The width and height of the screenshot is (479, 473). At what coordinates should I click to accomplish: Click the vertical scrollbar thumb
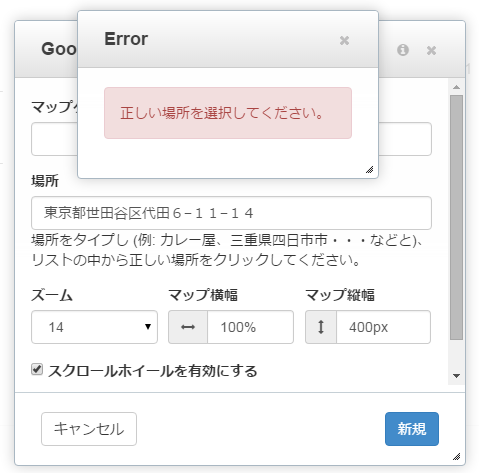456,218
